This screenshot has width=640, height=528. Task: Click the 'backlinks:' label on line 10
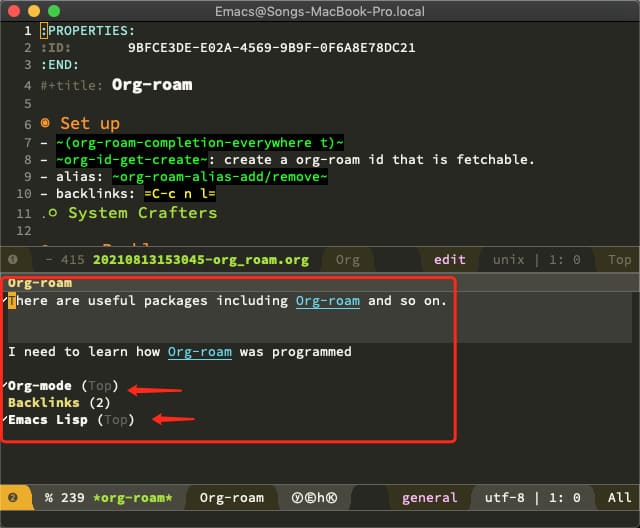(95, 194)
